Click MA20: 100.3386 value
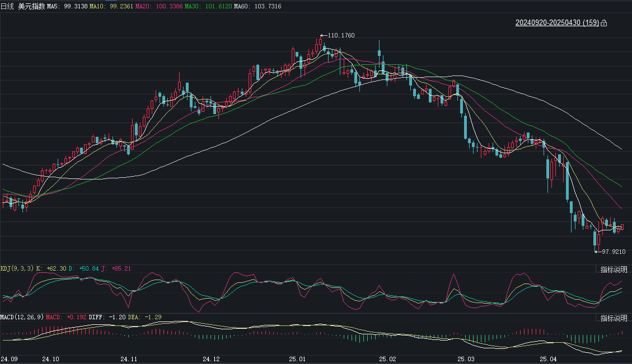This screenshot has width=632, height=364. 159,6
